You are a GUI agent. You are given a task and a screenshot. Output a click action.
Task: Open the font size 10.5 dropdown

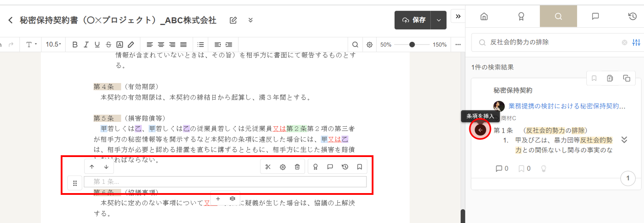coord(54,44)
